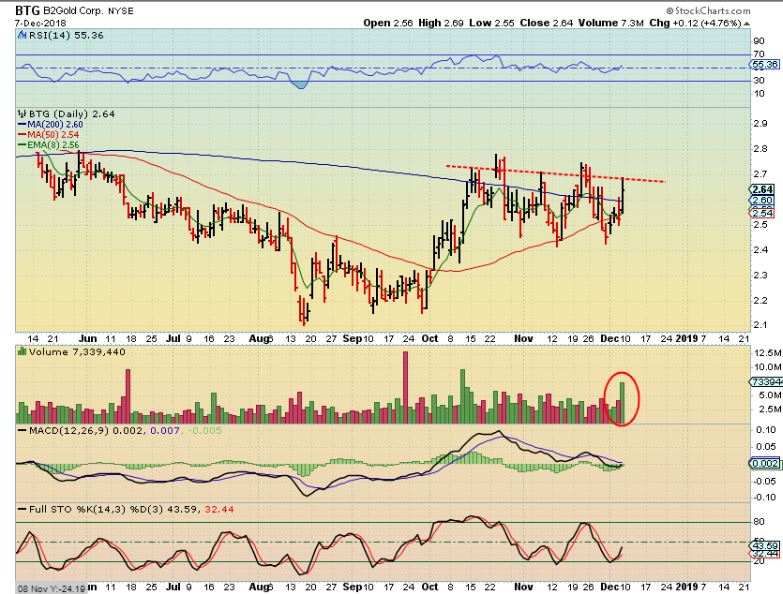Click the MA(50) 2.54 legend entry
This screenshot has width=783, height=594.
pos(48,135)
